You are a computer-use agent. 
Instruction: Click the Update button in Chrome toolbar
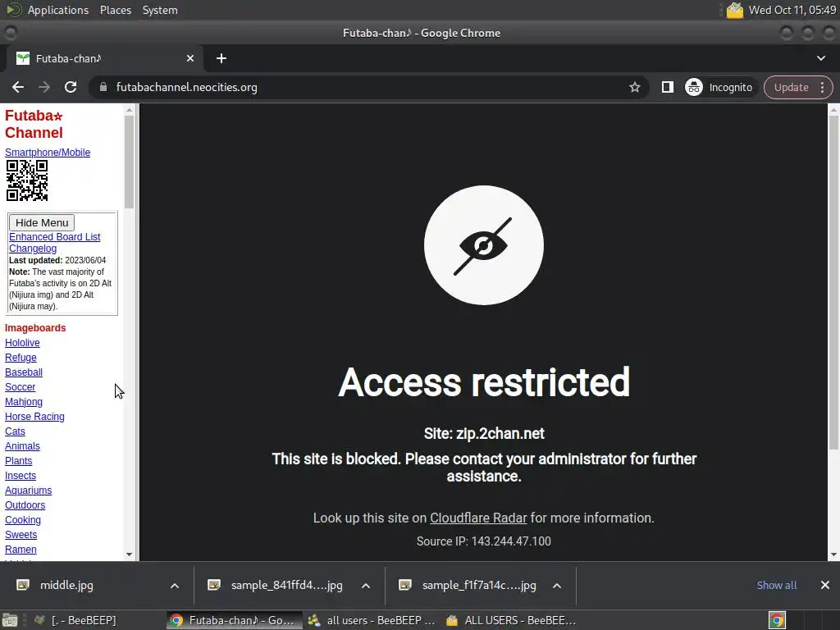coord(791,87)
